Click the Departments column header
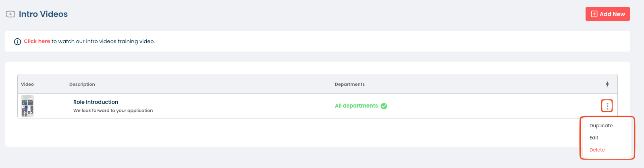This screenshot has width=644, height=168. click(x=349, y=84)
